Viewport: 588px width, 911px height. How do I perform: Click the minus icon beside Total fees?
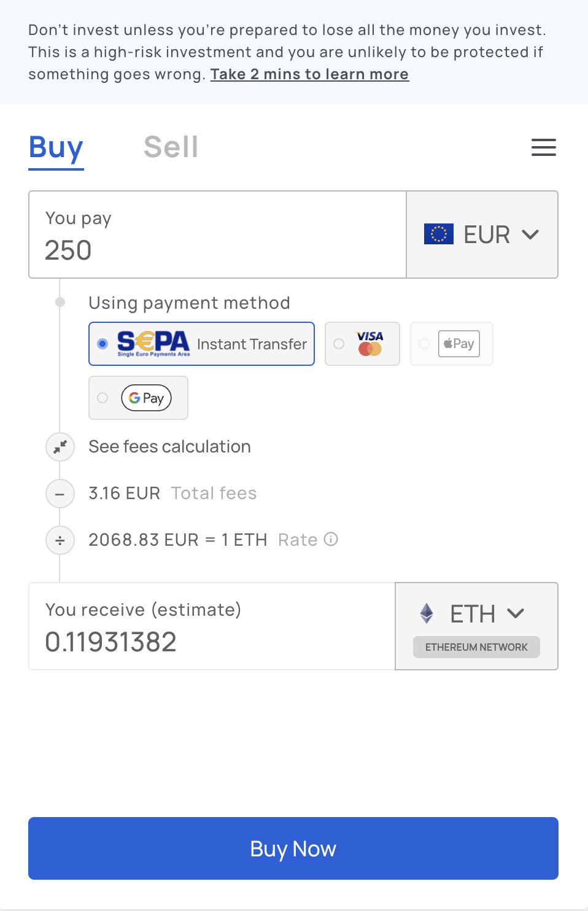[x=60, y=494]
